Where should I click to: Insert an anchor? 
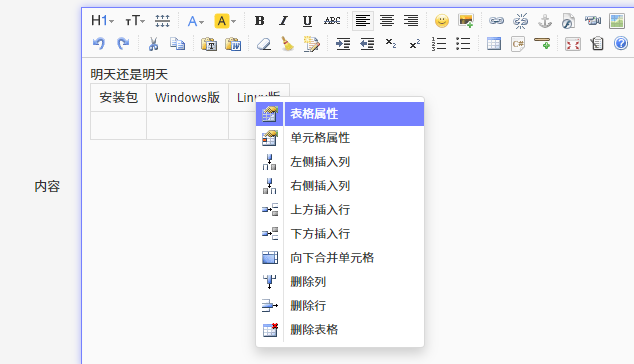pos(545,21)
